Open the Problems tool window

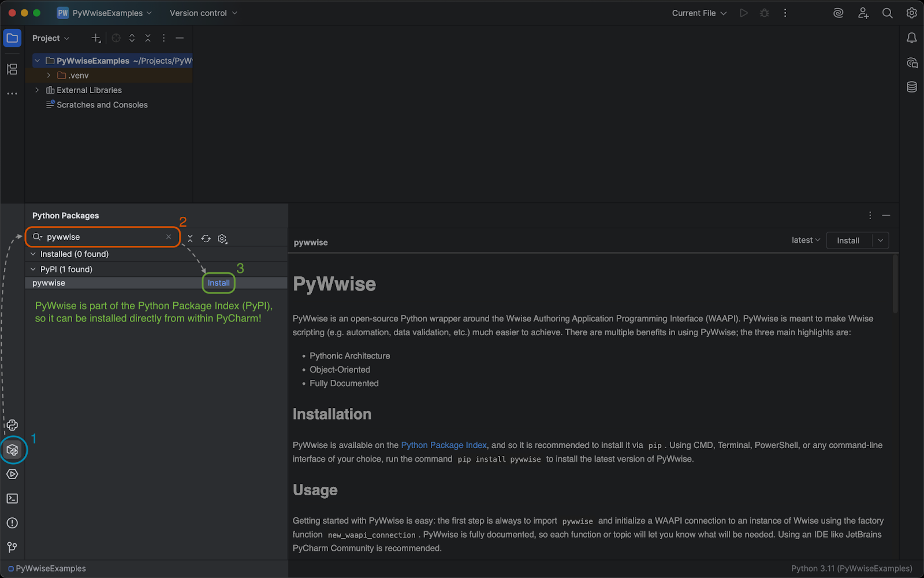click(x=12, y=523)
